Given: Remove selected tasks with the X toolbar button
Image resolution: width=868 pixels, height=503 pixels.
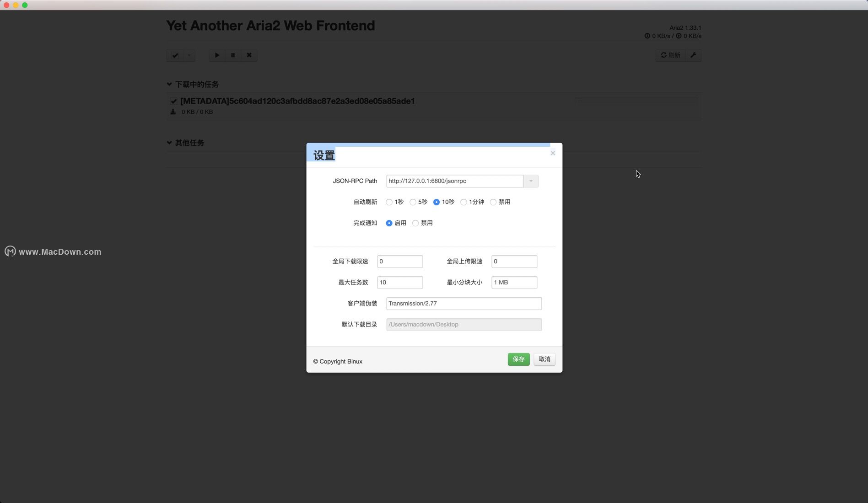Looking at the screenshot, I should 249,55.
